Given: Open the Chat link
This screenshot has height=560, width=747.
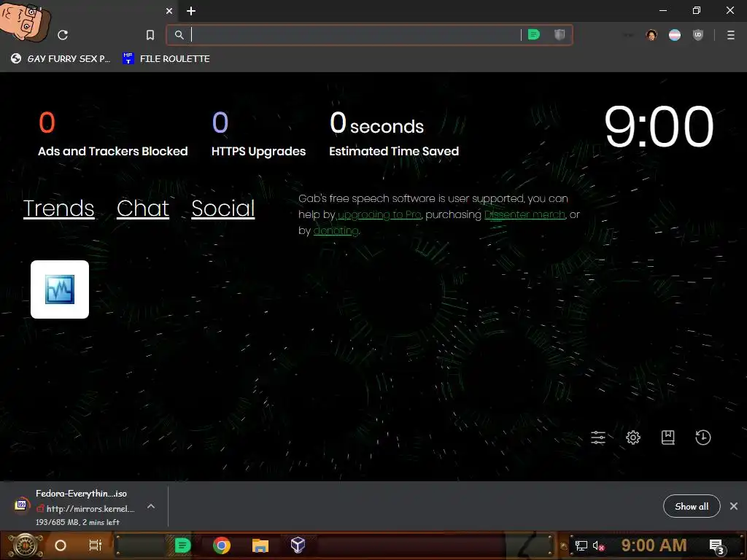Looking at the screenshot, I should click(x=143, y=208).
